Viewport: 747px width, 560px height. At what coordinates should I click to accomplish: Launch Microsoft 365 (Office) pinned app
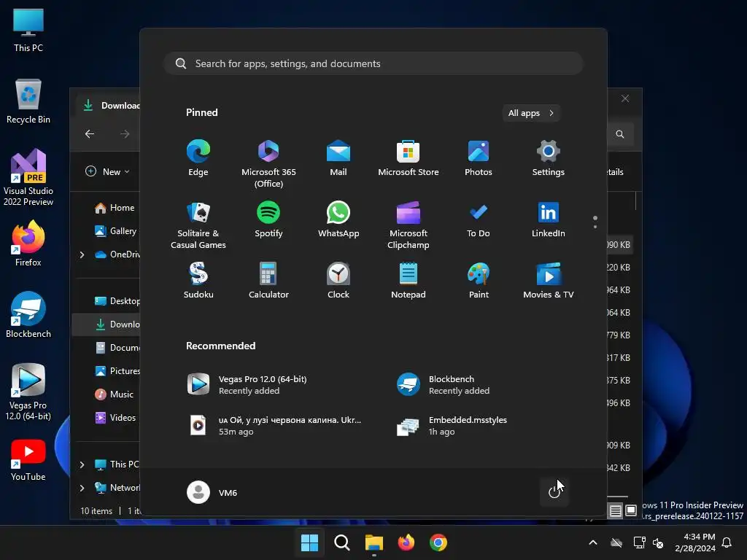pyautogui.click(x=268, y=164)
